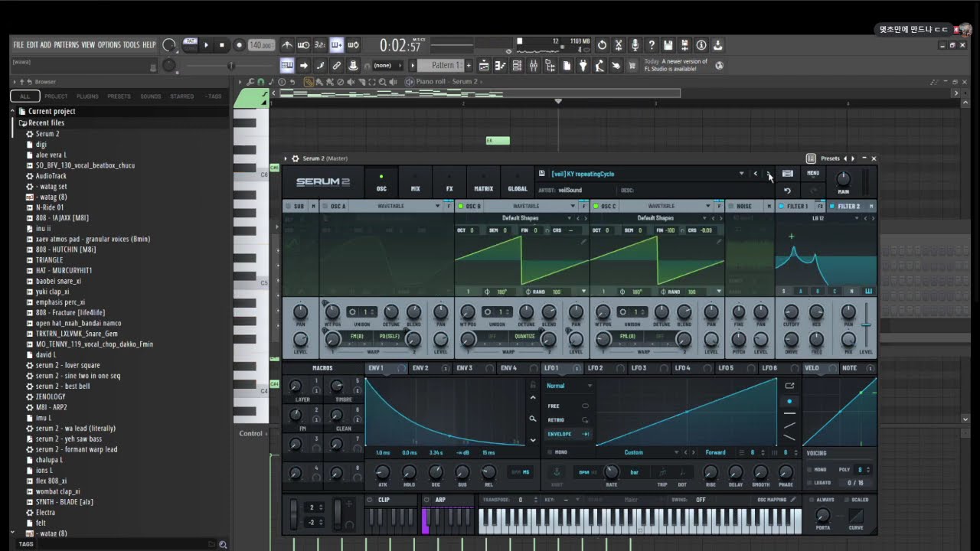Open the Serum preset name dropdown

(741, 174)
